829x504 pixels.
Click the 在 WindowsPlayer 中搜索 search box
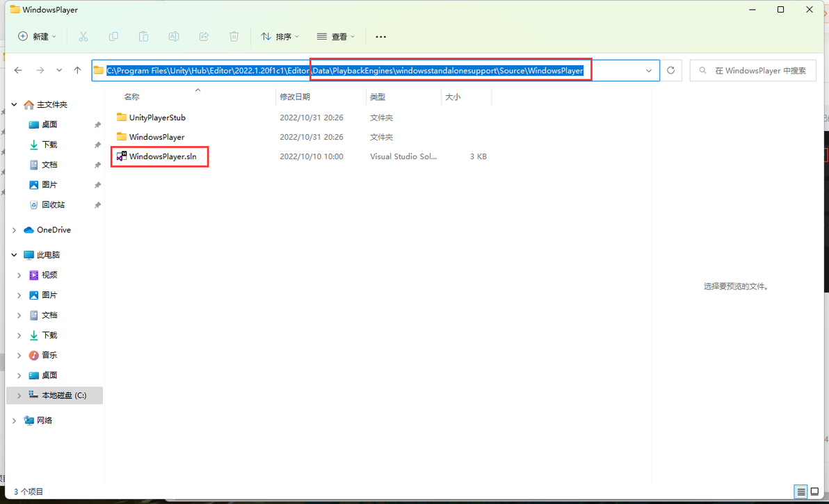[753, 70]
